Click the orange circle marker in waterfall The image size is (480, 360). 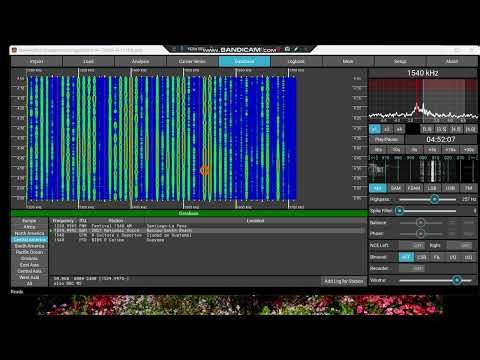coord(204,170)
